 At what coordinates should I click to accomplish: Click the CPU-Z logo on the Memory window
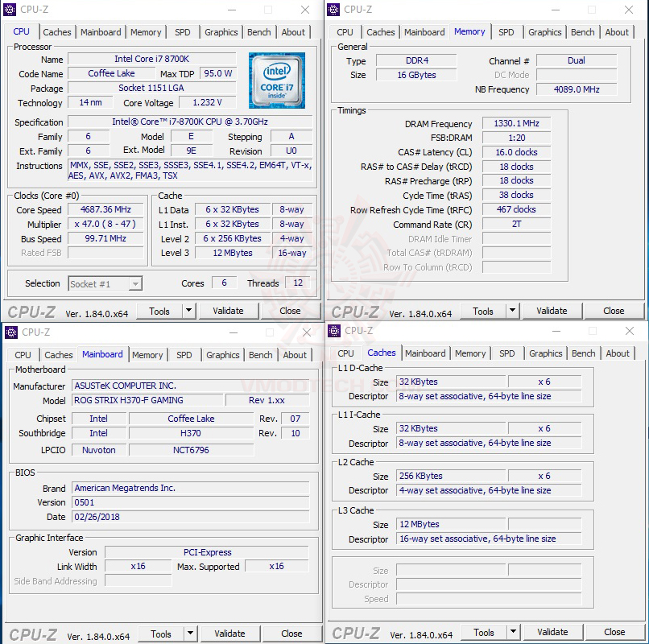coord(356,311)
